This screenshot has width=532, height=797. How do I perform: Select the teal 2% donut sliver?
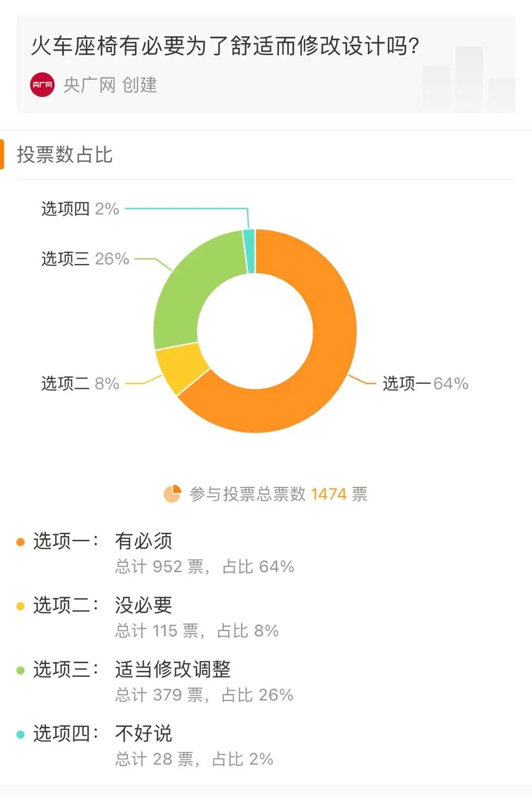pos(249,252)
